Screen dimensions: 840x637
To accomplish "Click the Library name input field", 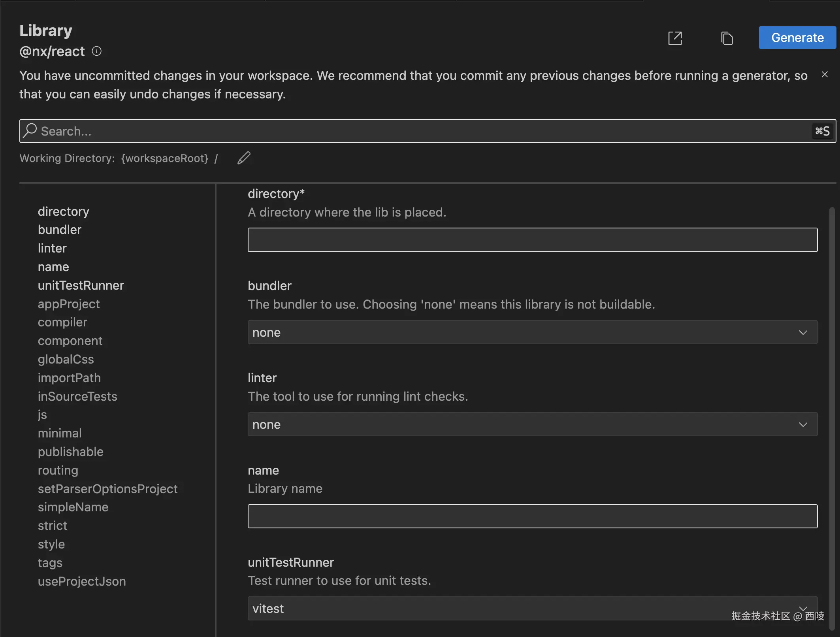I will (532, 516).
